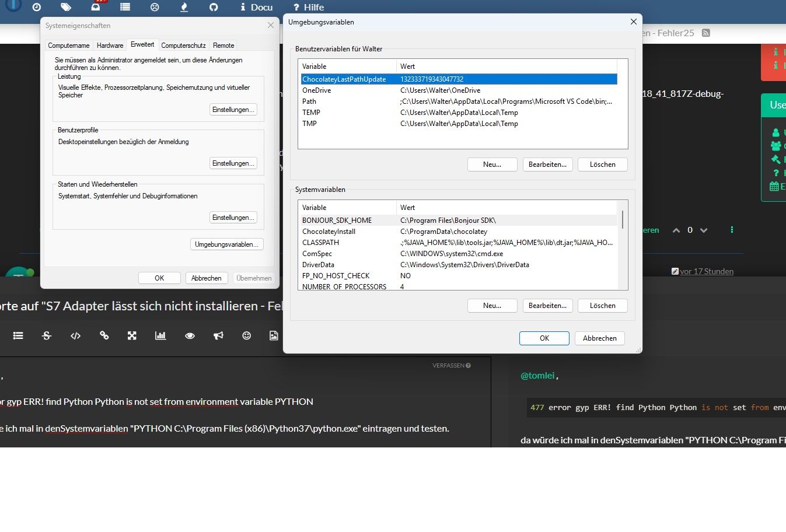Upvote the post with the up chevron

pos(676,230)
